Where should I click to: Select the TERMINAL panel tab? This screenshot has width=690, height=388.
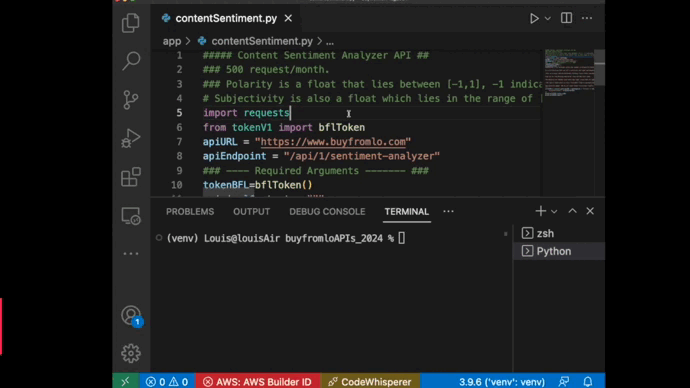pos(407,212)
